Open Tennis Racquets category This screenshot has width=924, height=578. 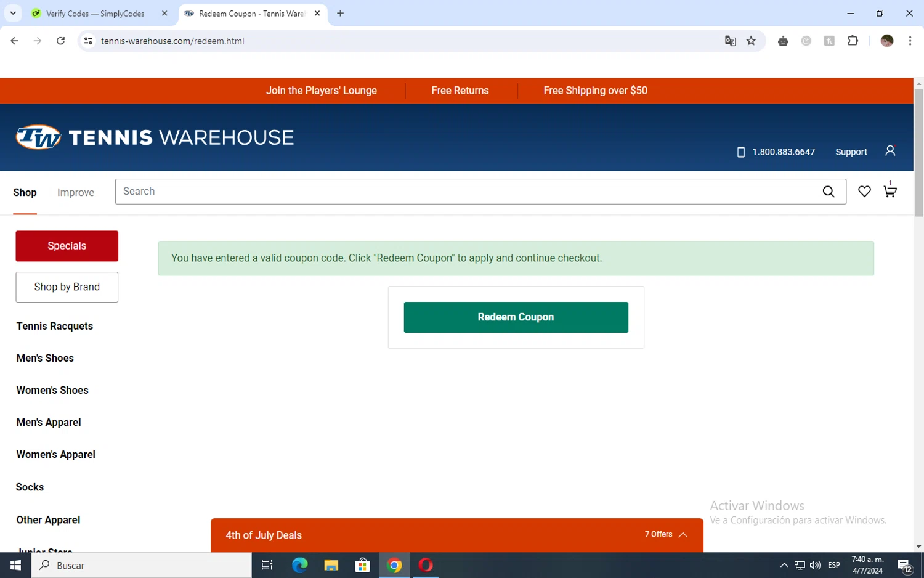point(55,326)
